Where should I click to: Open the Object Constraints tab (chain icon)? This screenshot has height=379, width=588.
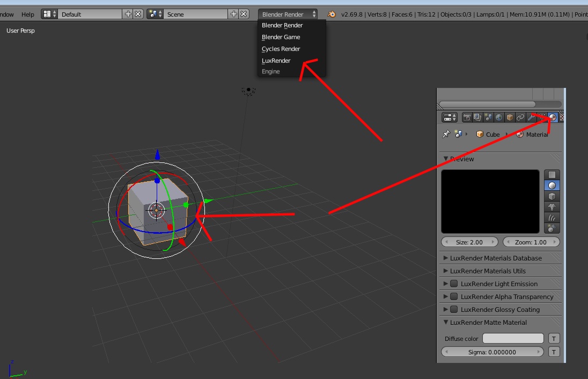[520, 117]
